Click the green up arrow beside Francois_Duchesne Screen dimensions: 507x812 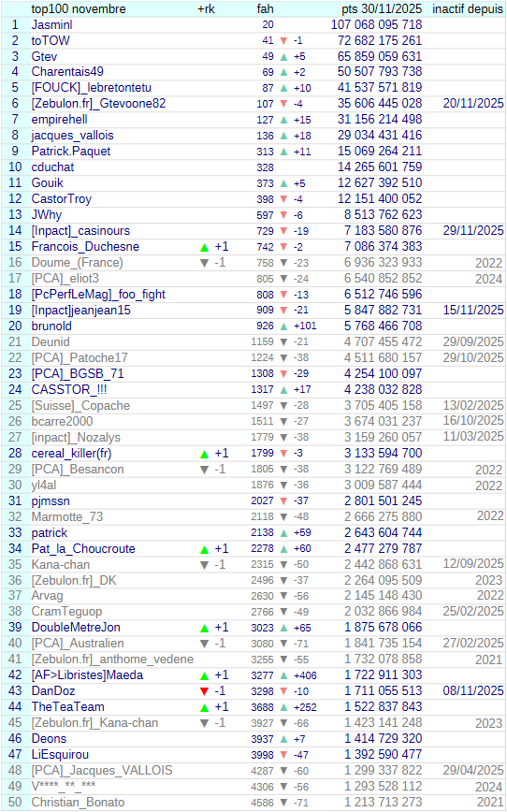tap(205, 248)
